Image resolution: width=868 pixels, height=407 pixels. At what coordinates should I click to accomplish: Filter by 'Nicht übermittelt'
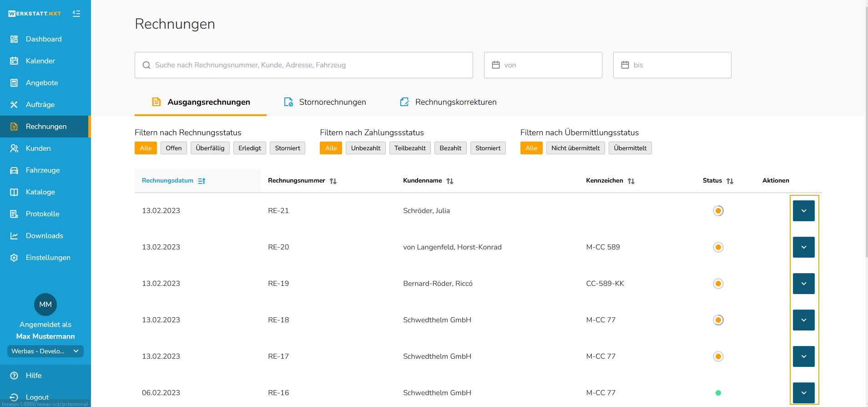pyautogui.click(x=575, y=148)
